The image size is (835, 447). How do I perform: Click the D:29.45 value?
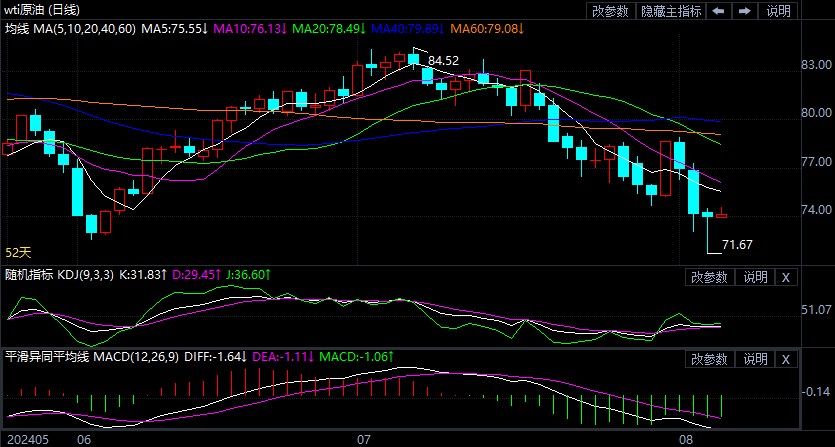tap(198, 275)
